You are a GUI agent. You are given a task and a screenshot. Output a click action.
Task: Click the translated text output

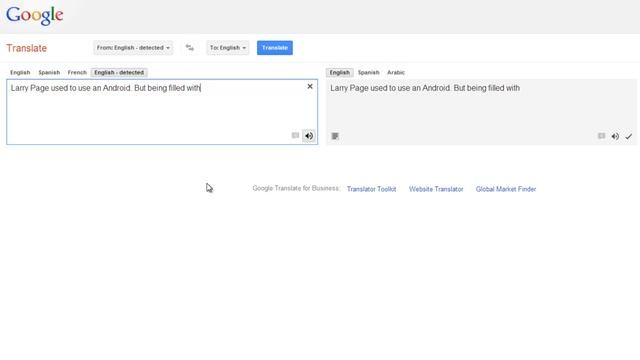pos(425,88)
